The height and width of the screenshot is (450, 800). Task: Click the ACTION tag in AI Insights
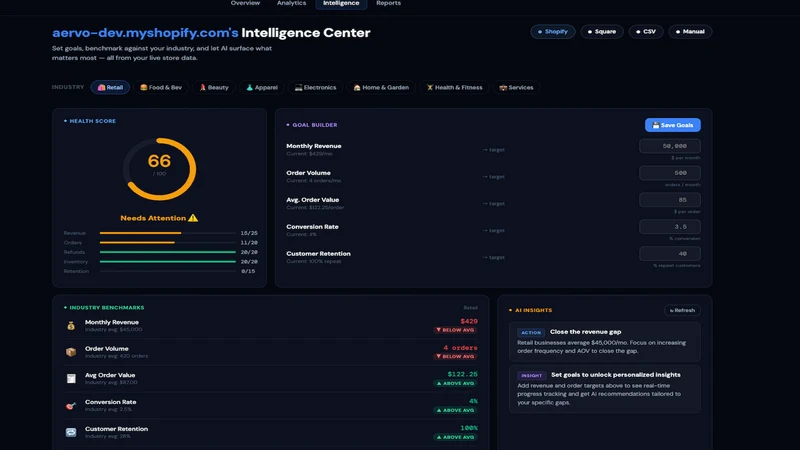click(x=531, y=332)
